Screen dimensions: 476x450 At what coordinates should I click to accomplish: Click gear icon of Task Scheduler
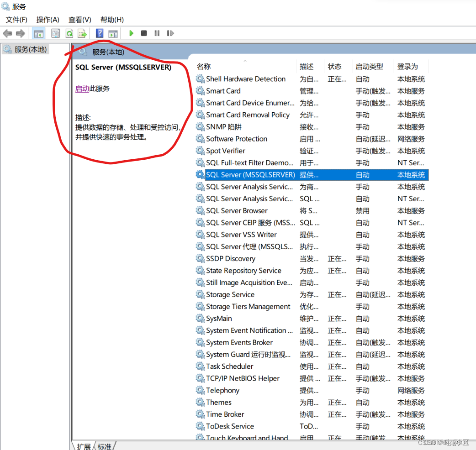pyautogui.click(x=200, y=366)
